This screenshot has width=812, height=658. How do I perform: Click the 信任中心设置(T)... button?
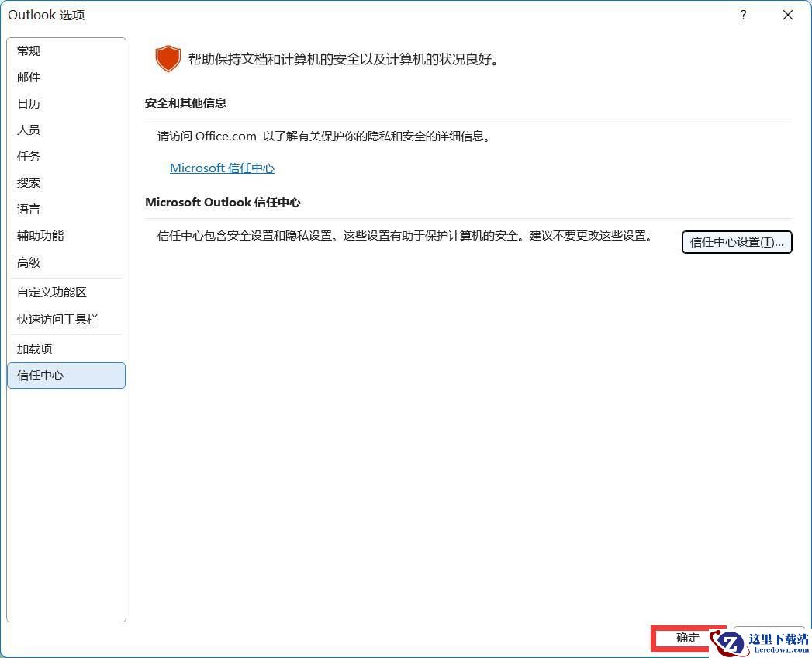[x=737, y=242]
